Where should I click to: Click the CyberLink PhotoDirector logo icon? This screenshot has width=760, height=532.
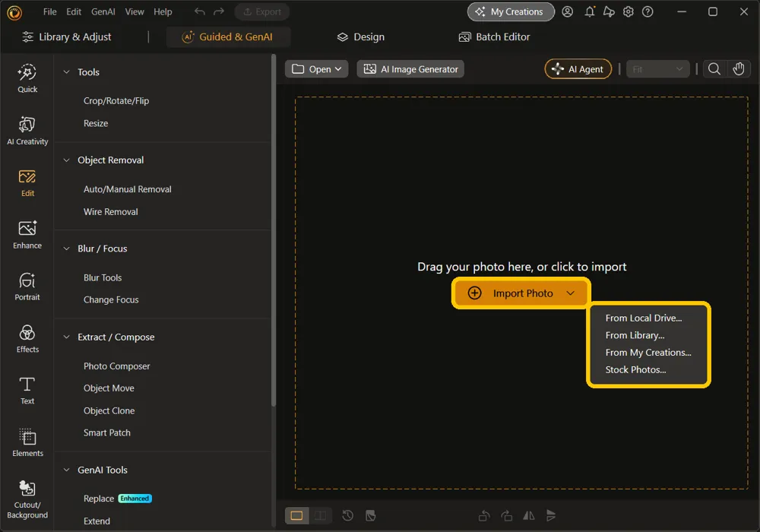pos(14,13)
